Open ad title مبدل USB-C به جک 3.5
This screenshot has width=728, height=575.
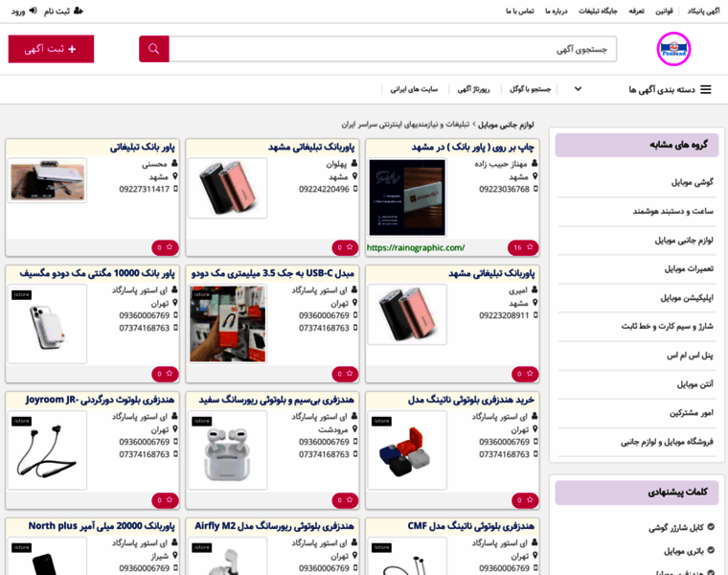pos(273,273)
